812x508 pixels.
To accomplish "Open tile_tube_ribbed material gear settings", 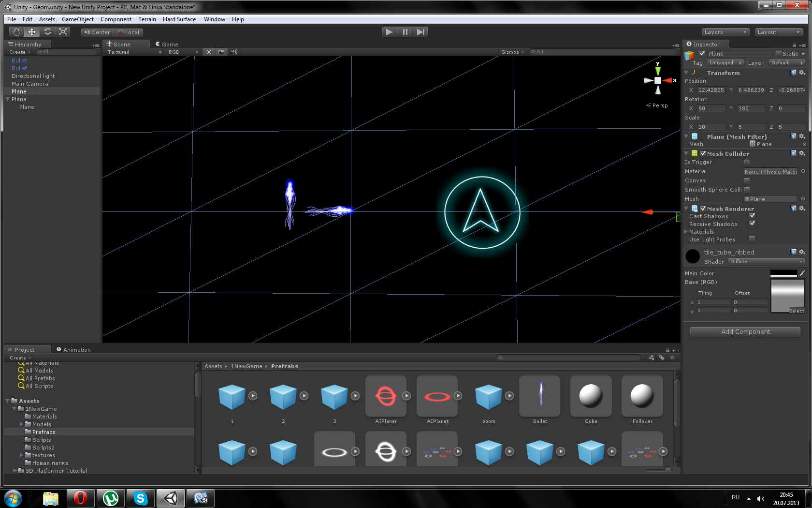I will (x=802, y=252).
